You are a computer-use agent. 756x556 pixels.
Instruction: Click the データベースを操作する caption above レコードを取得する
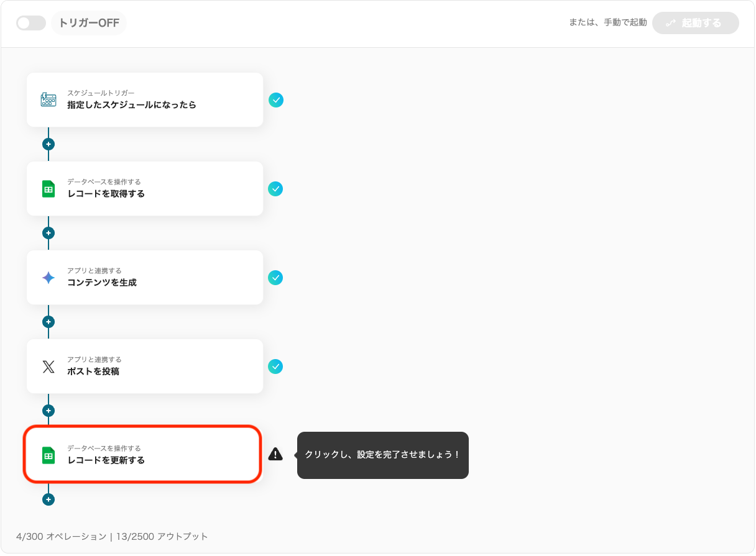(x=104, y=182)
